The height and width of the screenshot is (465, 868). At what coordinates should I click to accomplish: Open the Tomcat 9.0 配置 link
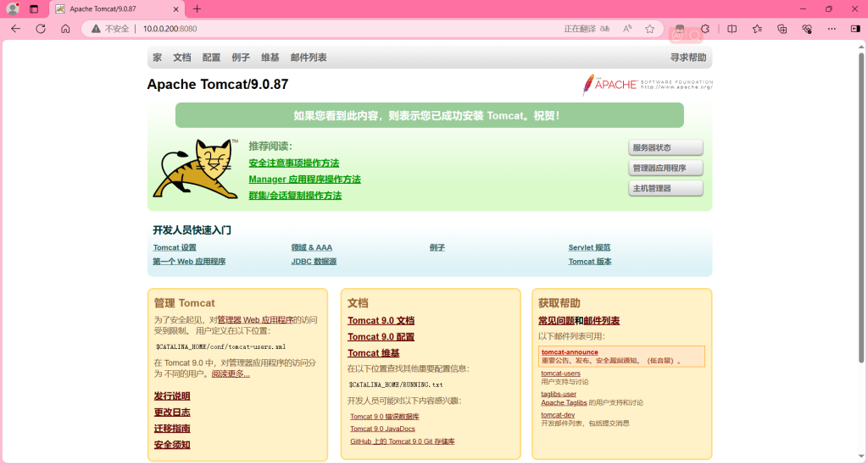pos(381,337)
